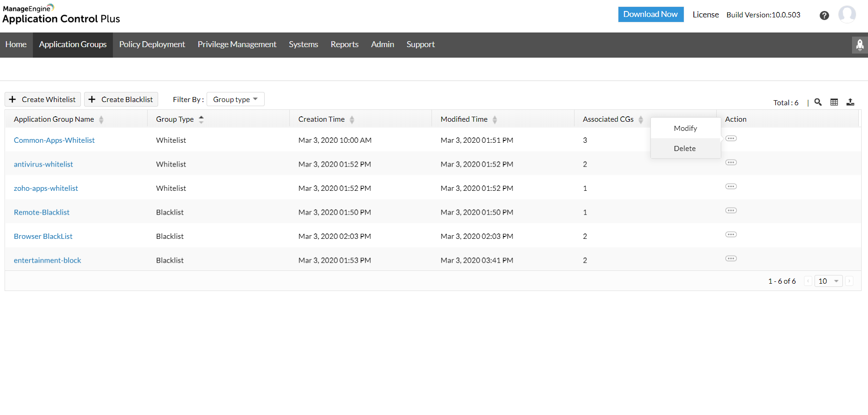The width and height of the screenshot is (868, 415).
Task: Sort table by Creation Time column
Action: pyautogui.click(x=351, y=119)
